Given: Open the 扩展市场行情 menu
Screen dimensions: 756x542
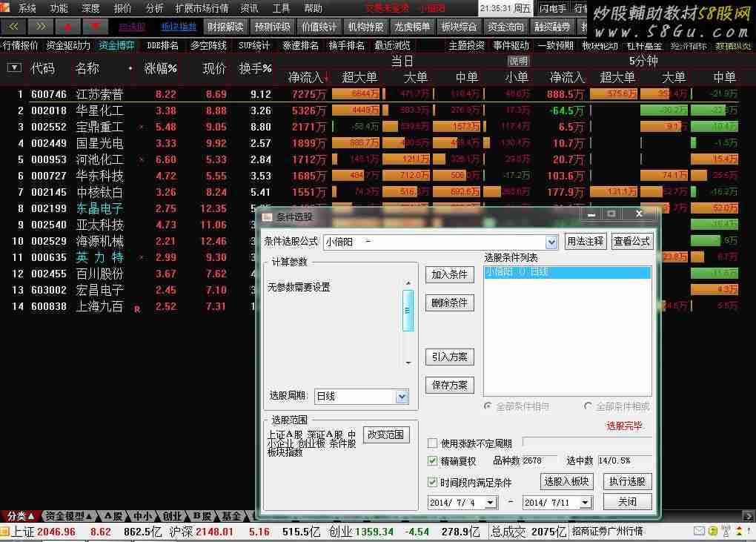Looking at the screenshot, I should (202, 8).
